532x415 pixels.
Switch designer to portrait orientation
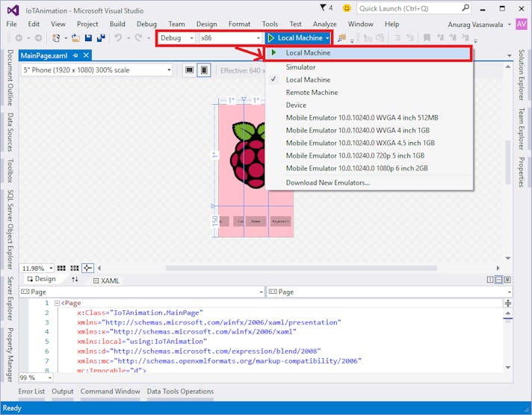pos(204,70)
